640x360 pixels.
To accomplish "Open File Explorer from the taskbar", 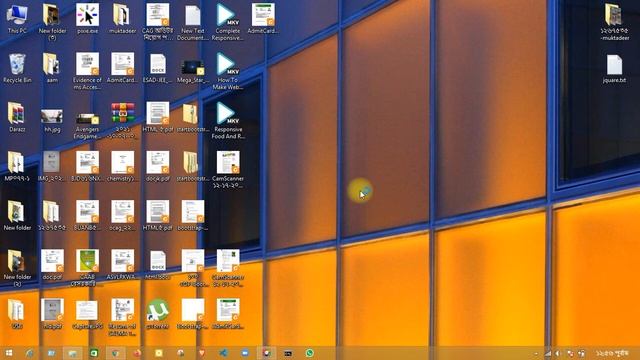I will (x=72, y=353).
